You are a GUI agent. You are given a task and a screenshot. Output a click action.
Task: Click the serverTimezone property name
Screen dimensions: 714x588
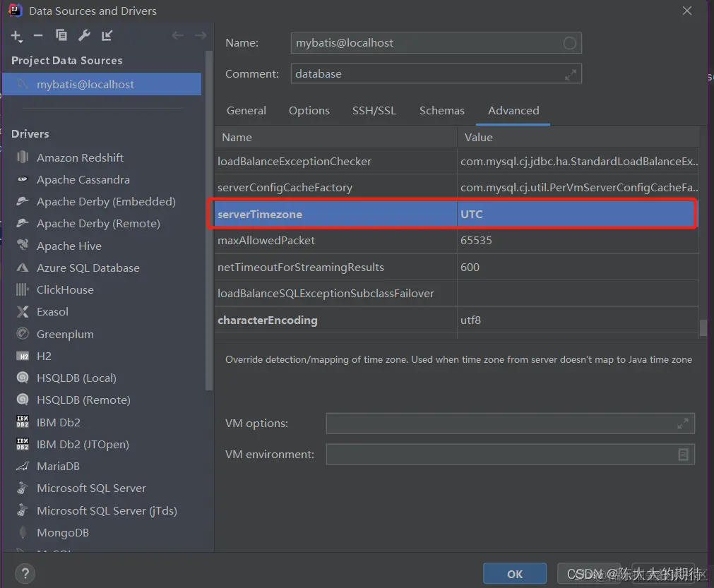(x=260, y=215)
